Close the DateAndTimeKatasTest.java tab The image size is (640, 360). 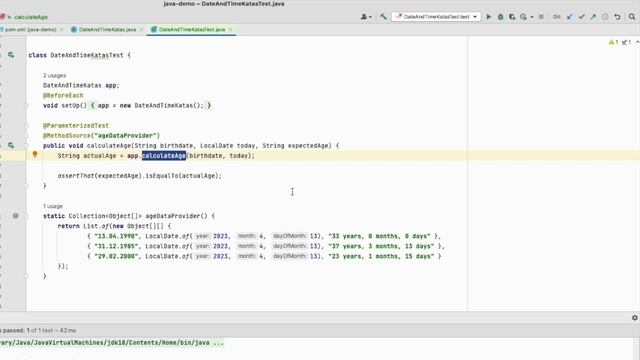(230, 29)
